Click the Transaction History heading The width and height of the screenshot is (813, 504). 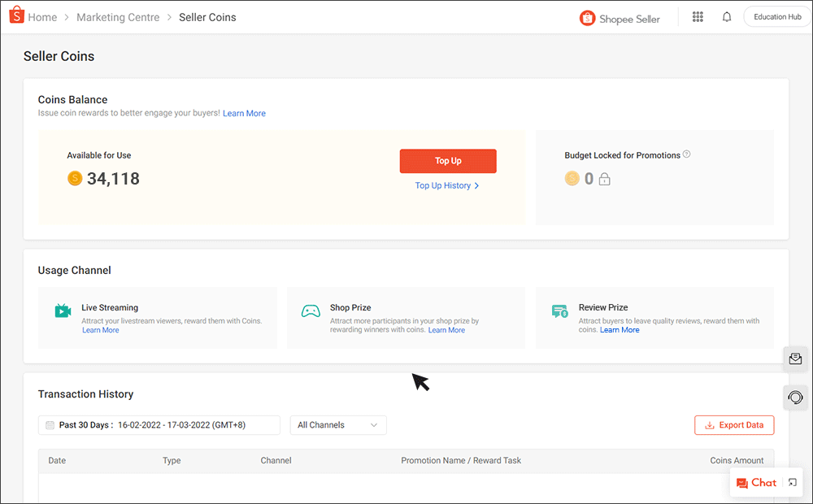click(85, 394)
